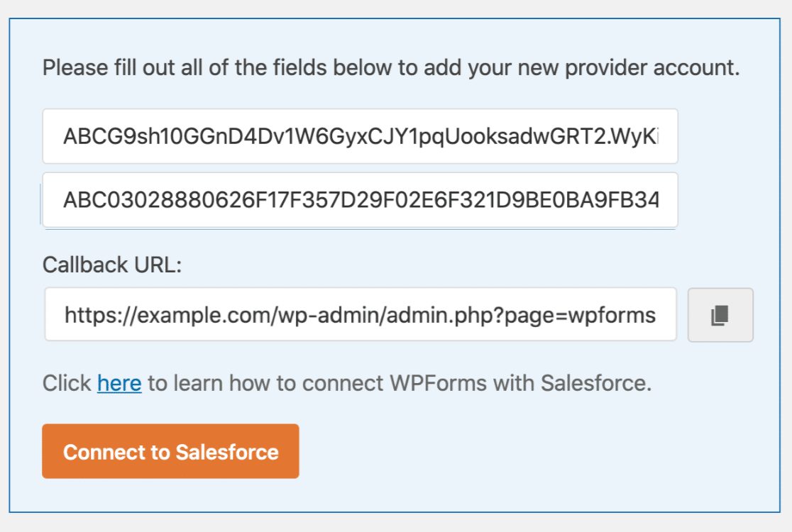The image size is (792, 532).
Task: Focus the field starting with ABCG9sh10
Action: (x=360, y=136)
